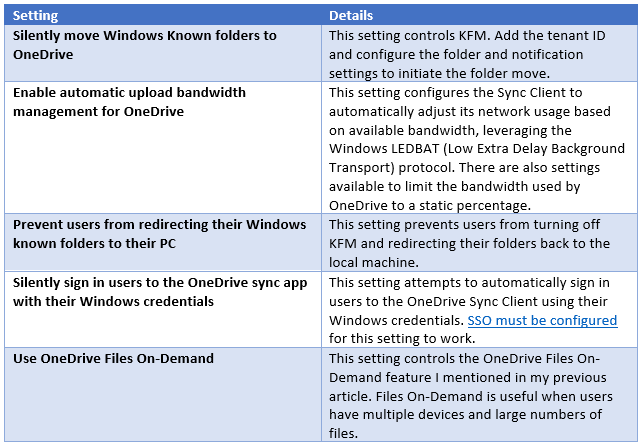Click details text mentioning Windows LEDBAT protocol
Screen dimensions: 643x446
pos(477,148)
